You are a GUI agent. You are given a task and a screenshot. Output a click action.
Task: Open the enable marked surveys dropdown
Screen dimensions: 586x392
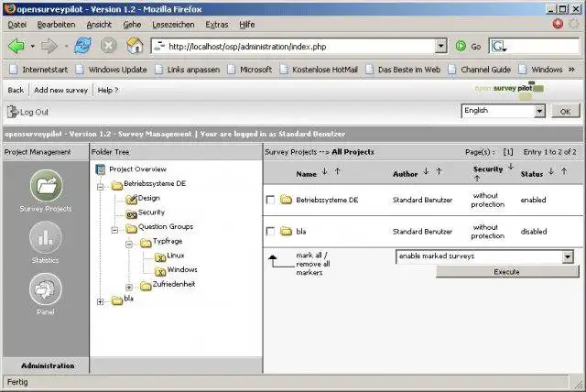pyautogui.click(x=568, y=256)
